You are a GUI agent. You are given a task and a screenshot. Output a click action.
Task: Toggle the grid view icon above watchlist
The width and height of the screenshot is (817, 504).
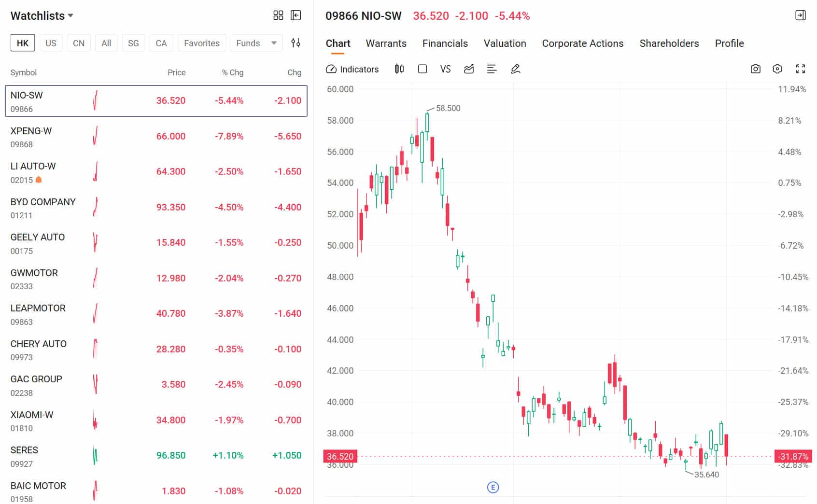[278, 15]
